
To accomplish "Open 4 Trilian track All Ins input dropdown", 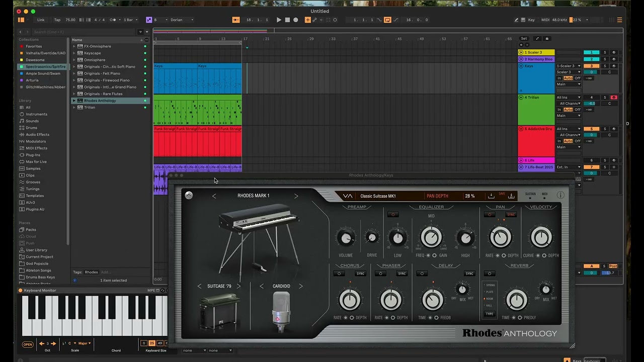I will 569,97.
